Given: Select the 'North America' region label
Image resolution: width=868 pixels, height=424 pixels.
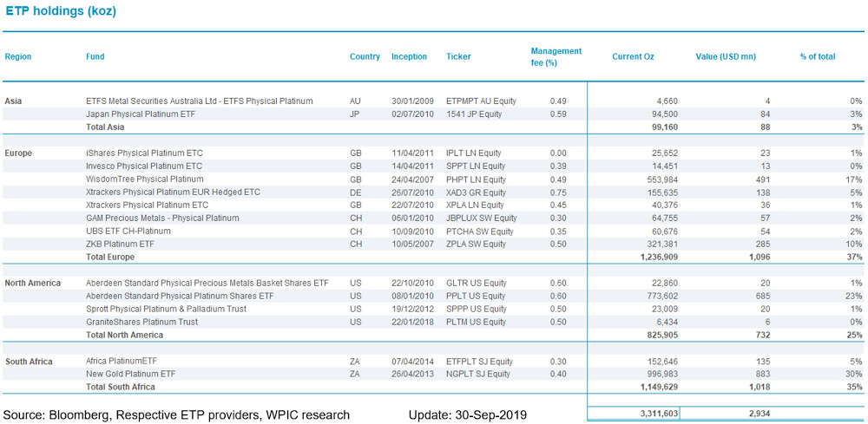Looking at the screenshot, I should 33,283.
